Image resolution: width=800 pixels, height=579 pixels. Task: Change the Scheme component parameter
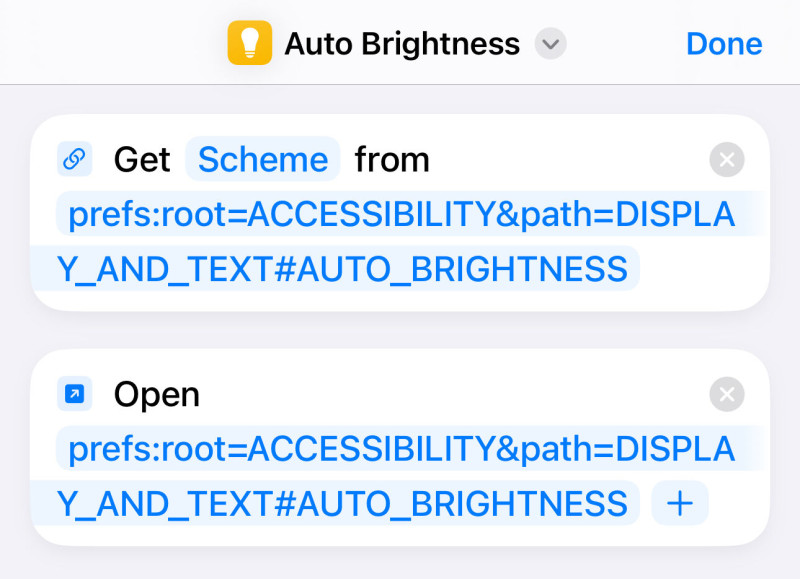pyautogui.click(x=263, y=159)
